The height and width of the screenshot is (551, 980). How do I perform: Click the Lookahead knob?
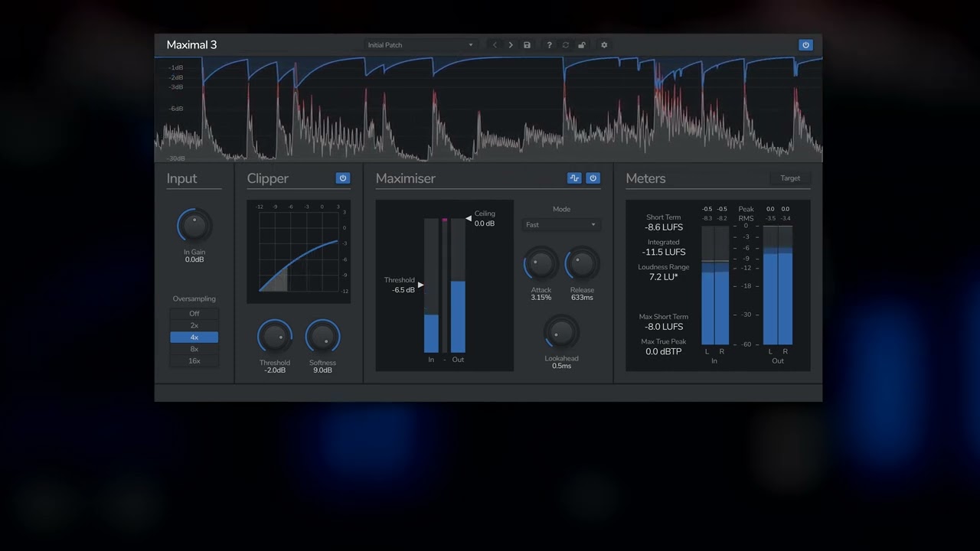561,333
